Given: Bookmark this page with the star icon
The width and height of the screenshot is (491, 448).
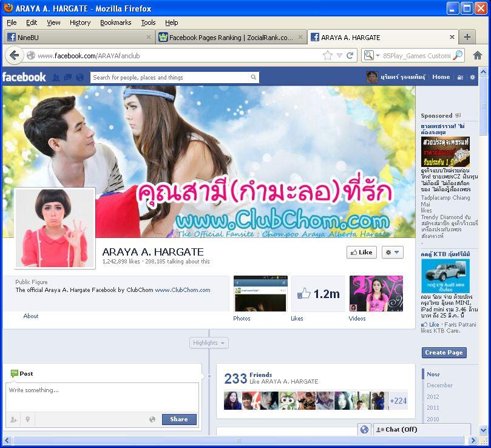Looking at the screenshot, I should [x=328, y=55].
